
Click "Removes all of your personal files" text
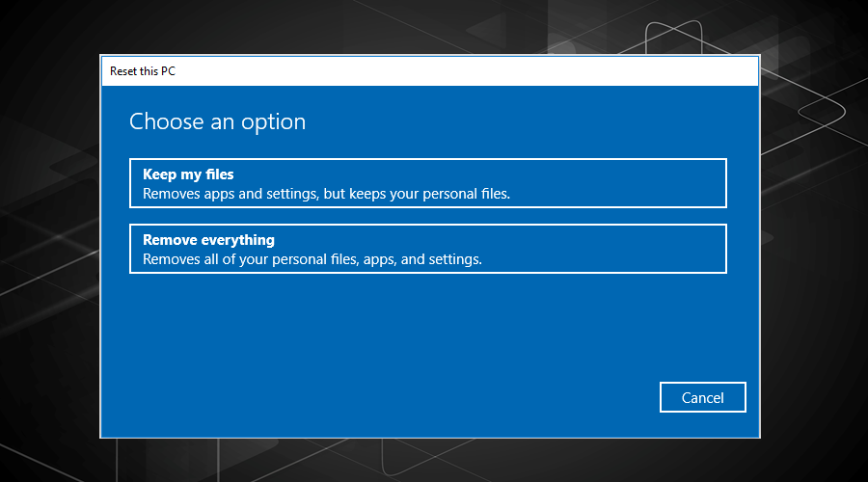click(x=250, y=259)
